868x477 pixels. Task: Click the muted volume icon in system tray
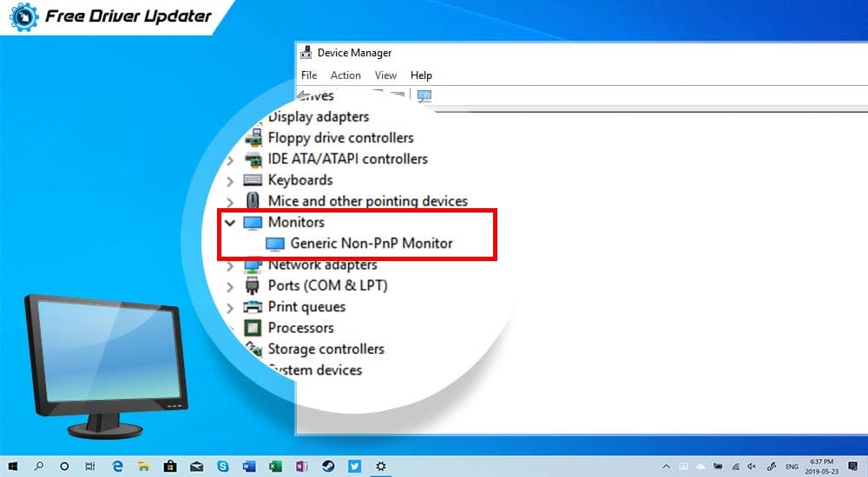752,467
